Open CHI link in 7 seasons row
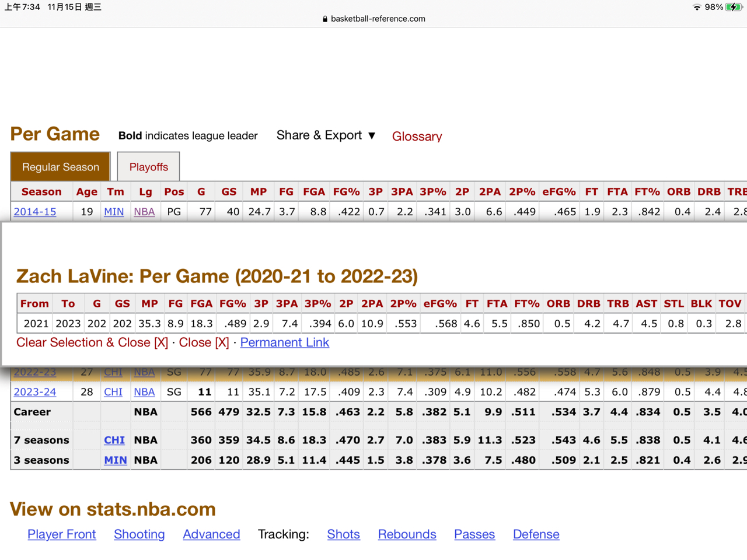Viewport: 747px width, 560px height. (x=114, y=440)
